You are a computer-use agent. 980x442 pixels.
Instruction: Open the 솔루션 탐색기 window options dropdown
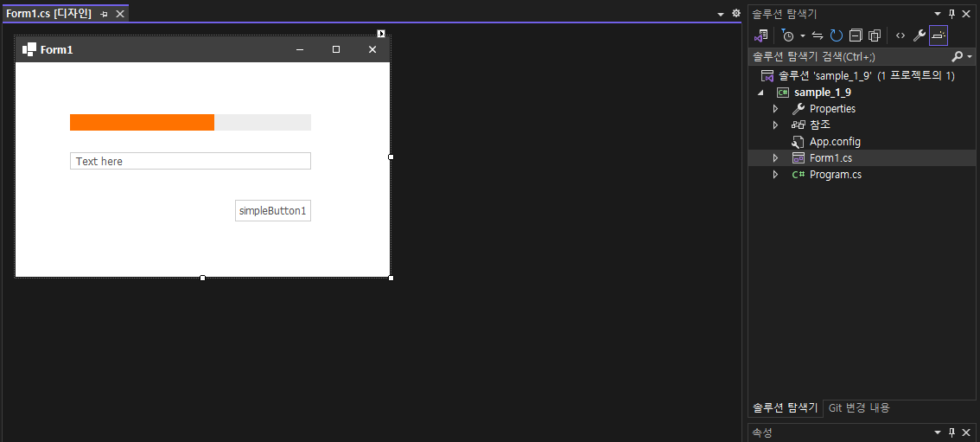click(938, 14)
